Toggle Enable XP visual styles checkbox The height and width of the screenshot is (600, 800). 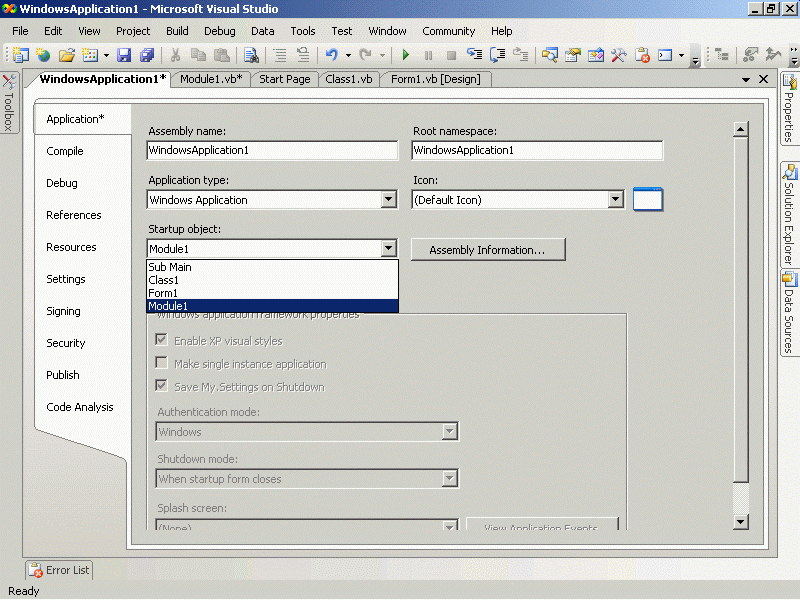[x=161, y=341]
